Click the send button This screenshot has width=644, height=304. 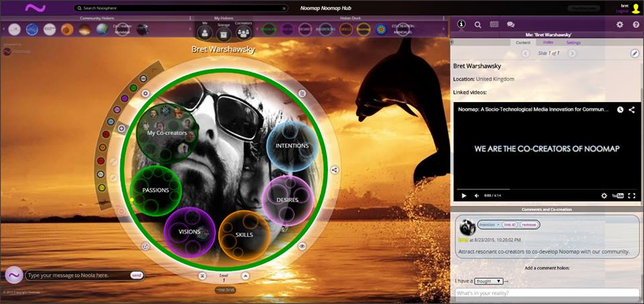(137, 275)
